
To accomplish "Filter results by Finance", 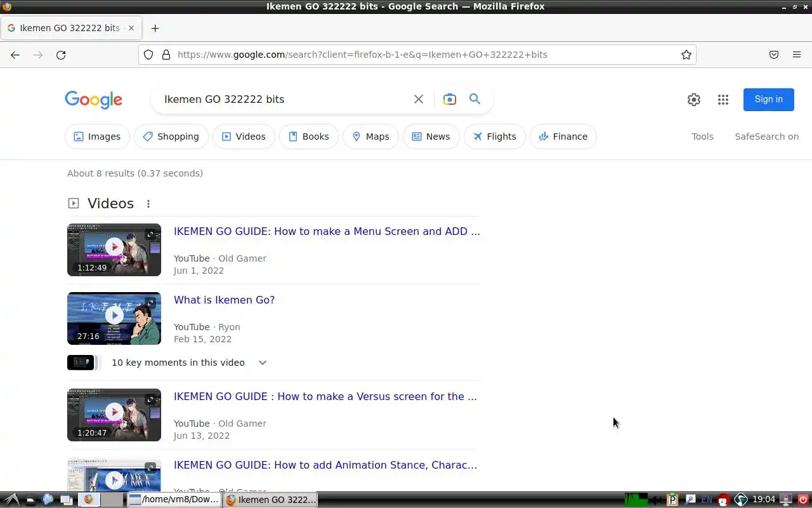I will pos(563,137).
